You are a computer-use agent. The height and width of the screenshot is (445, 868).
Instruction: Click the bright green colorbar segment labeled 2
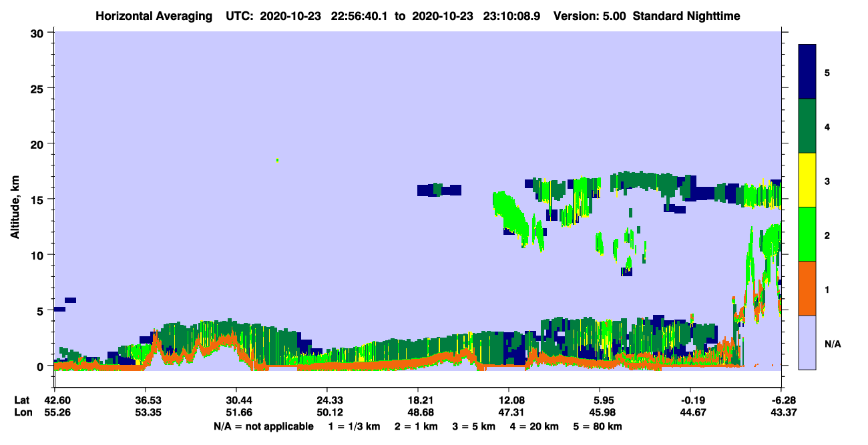(807, 234)
